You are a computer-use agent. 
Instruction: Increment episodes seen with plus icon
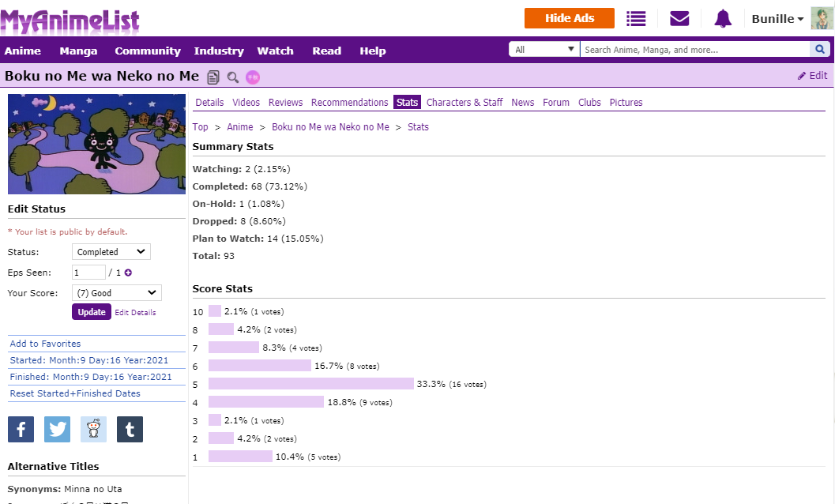(128, 273)
